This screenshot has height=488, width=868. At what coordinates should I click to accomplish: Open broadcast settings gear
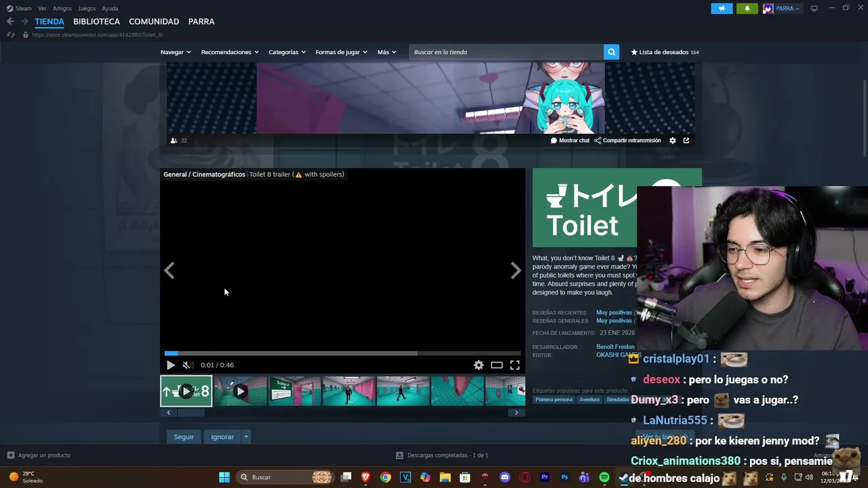click(x=673, y=140)
